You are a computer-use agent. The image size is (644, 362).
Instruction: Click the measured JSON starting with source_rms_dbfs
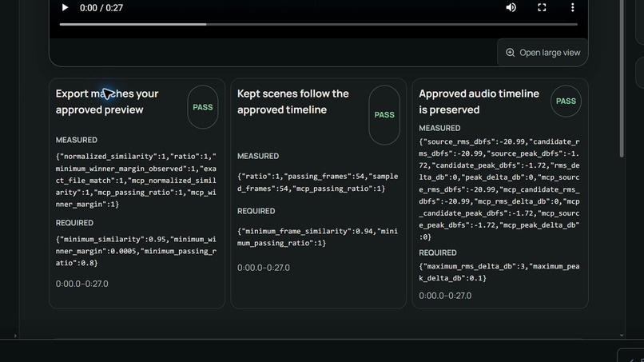[x=499, y=189]
